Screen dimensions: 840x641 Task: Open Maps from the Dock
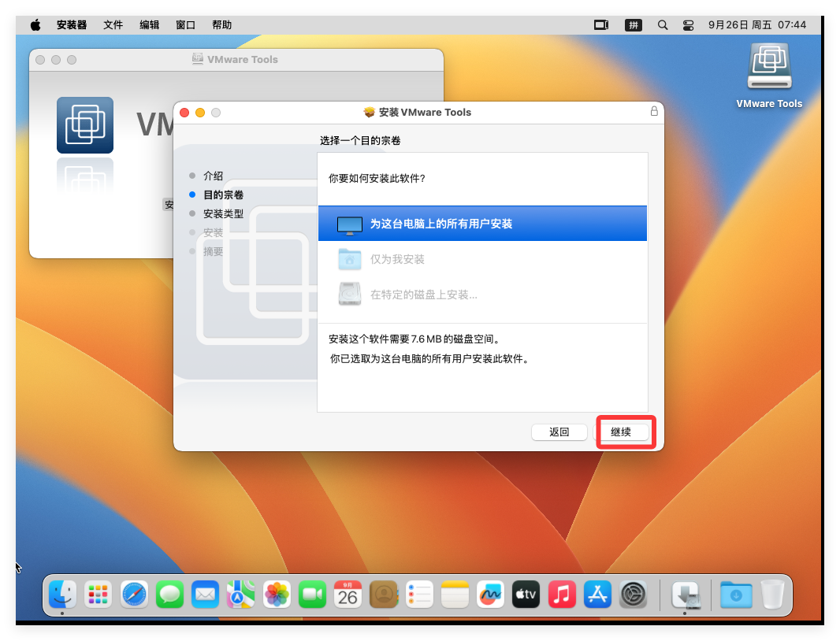(241, 595)
